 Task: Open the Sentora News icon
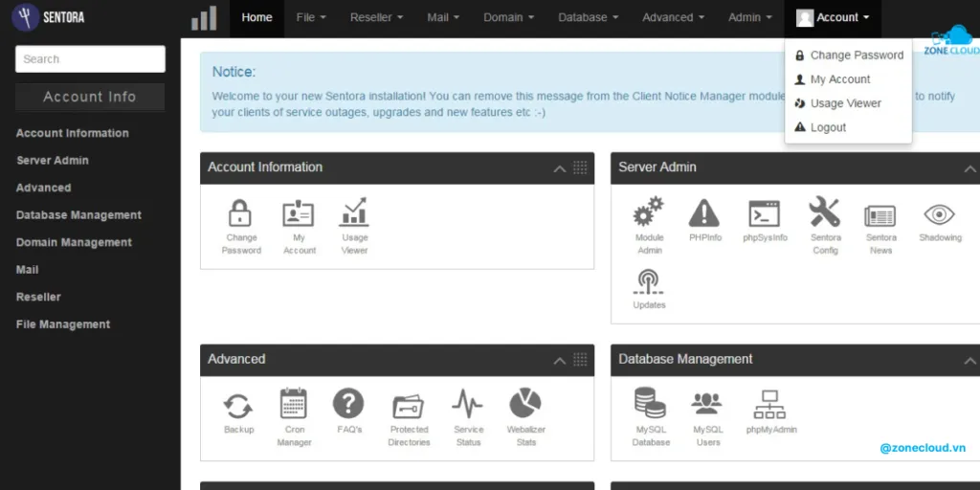click(880, 215)
